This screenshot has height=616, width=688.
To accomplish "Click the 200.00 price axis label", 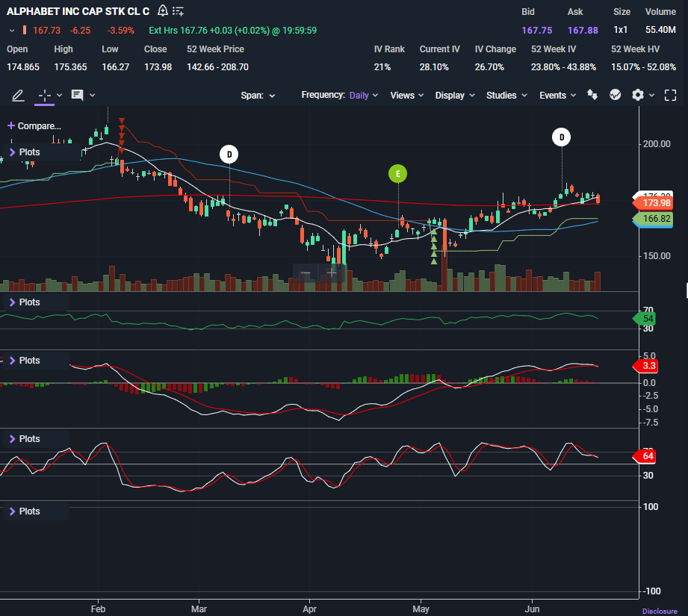I will pyautogui.click(x=657, y=144).
